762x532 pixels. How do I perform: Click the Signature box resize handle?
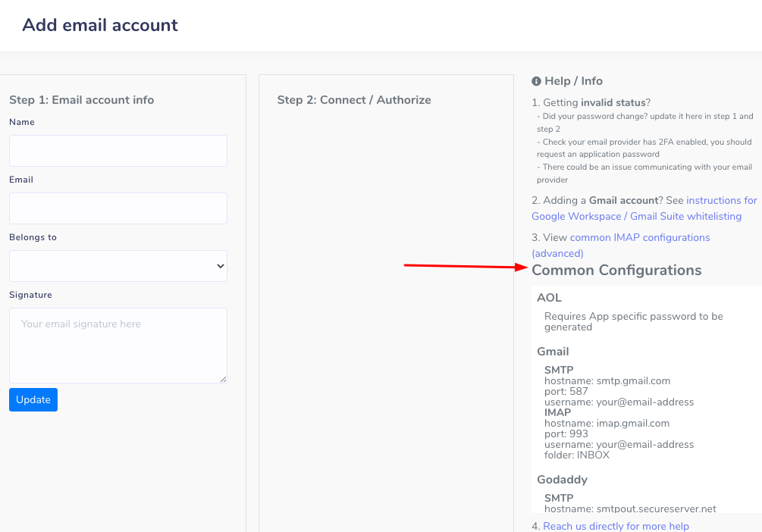click(x=222, y=378)
